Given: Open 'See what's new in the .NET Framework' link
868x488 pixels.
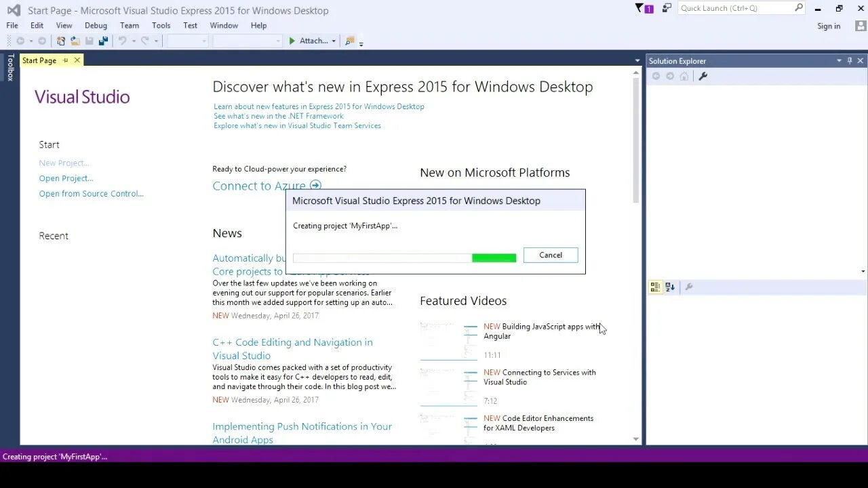Looking at the screenshot, I should pos(278,116).
